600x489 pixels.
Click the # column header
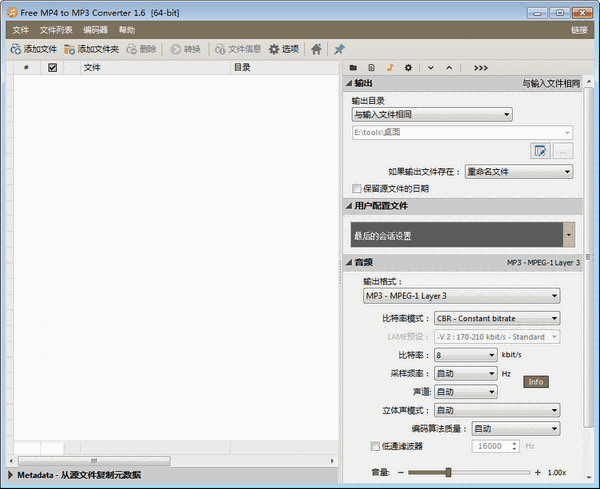(x=26, y=68)
